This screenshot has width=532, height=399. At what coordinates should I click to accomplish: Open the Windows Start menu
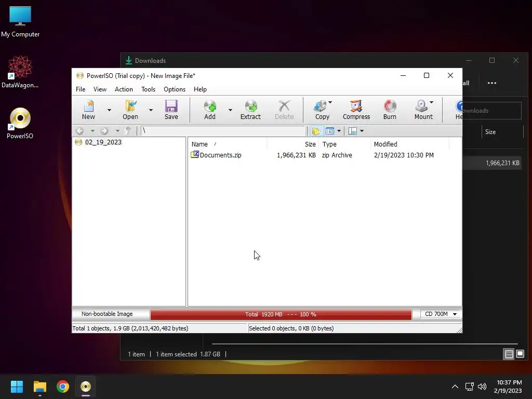17,387
